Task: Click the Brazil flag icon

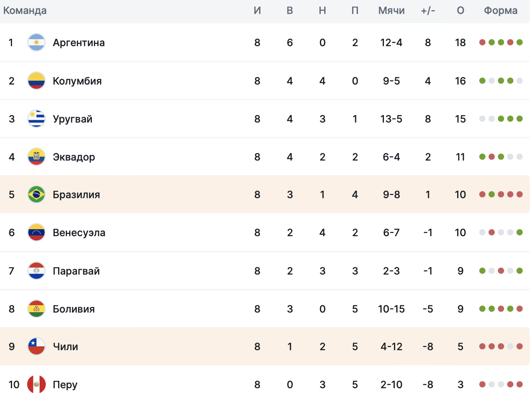Action: [36, 194]
